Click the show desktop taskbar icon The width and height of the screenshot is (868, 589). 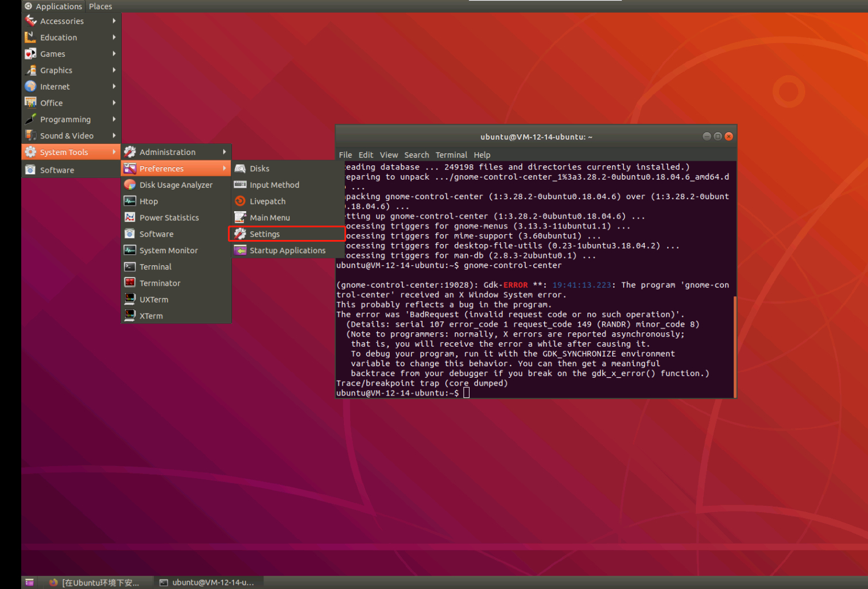click(30, 582)
